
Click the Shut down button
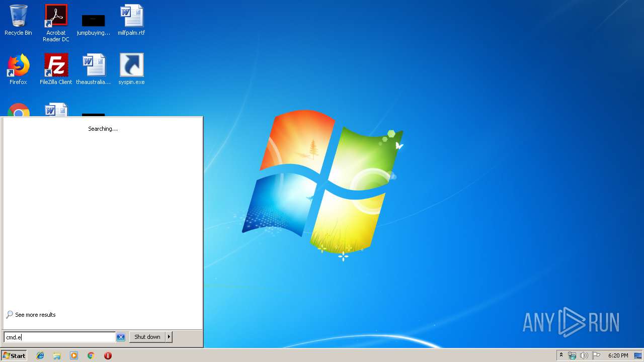(x=147, y=337)
